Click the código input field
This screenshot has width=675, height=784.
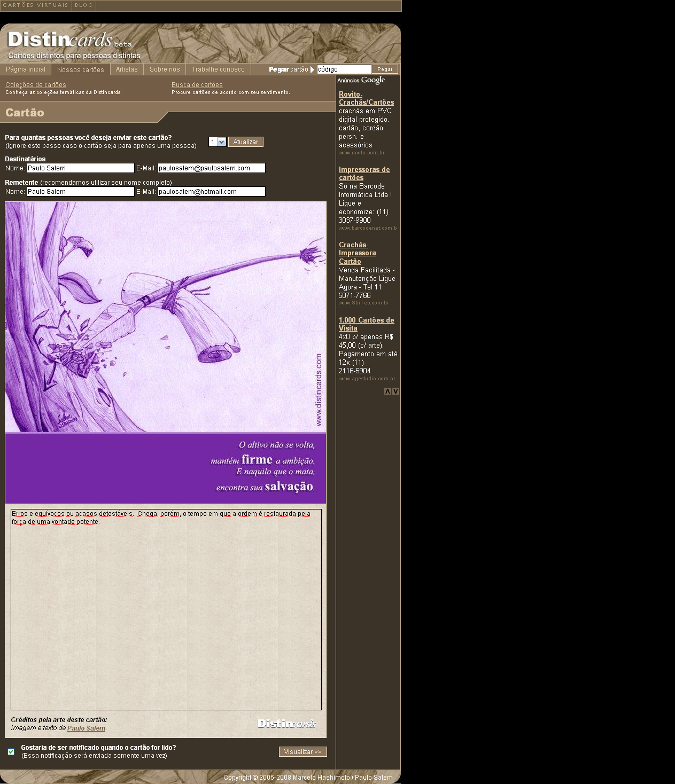tap(344, 69)
